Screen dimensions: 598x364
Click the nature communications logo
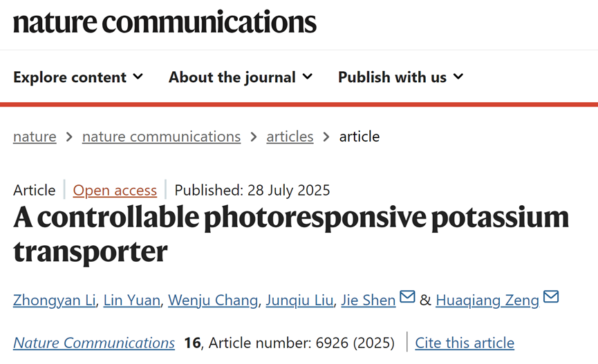tap(165, 21)
